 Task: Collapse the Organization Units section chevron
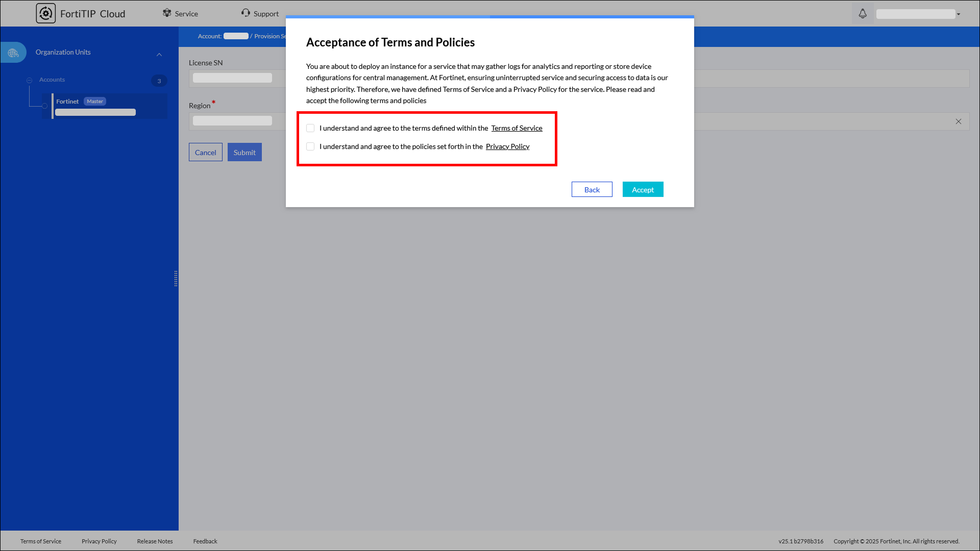click(159, 55)
